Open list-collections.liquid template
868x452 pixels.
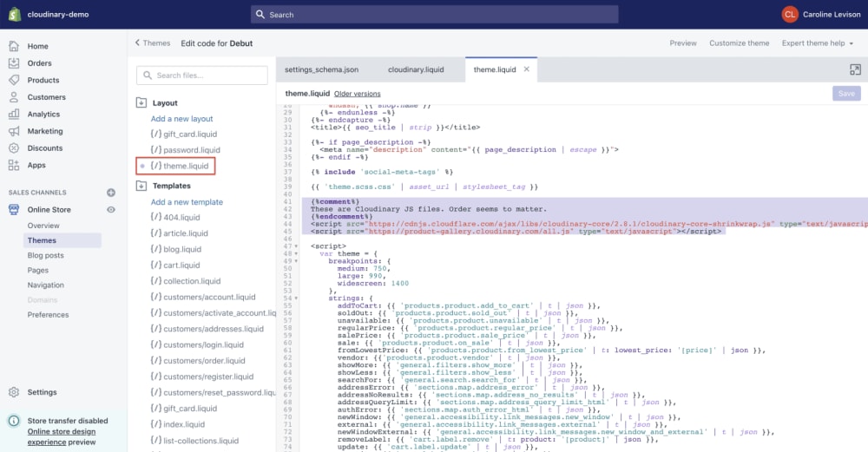click(x=194, y=441)
